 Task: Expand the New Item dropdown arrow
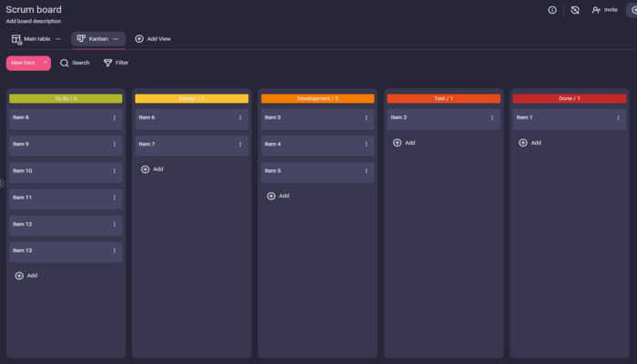[x=45, y=63]
